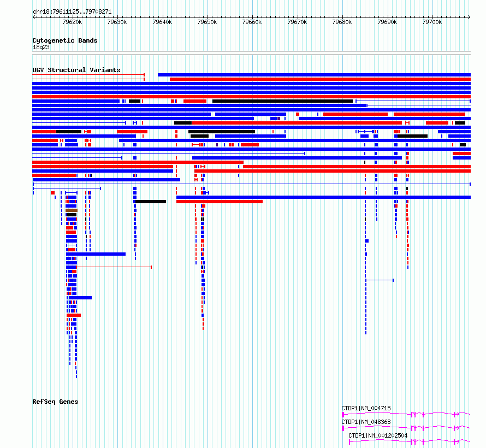Click the 79700k ruler tick label

click(432, 22)
